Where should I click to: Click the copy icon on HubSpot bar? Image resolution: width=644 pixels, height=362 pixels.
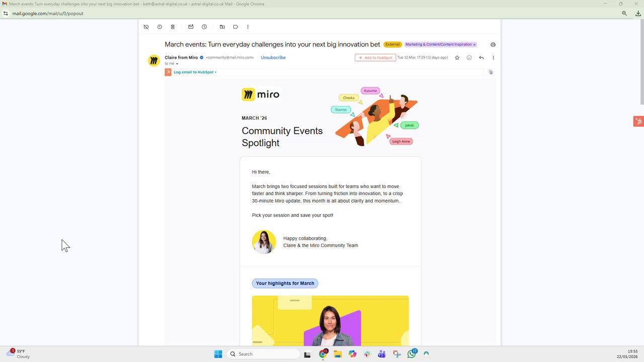491,72
